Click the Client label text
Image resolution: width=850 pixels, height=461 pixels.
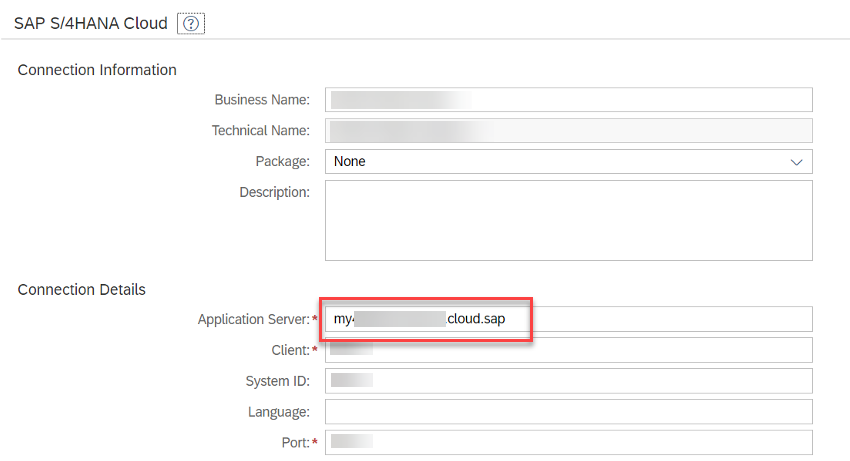[x=291, y=350]
